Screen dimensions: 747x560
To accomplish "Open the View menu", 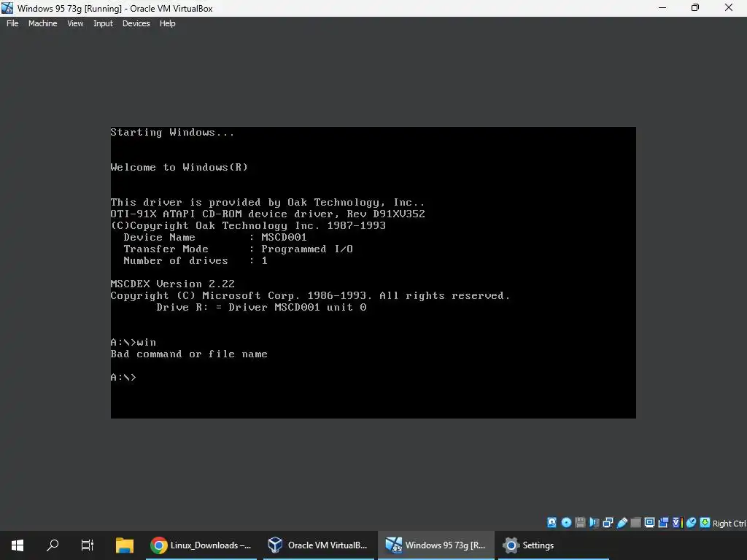I will (x=75, y=23).
